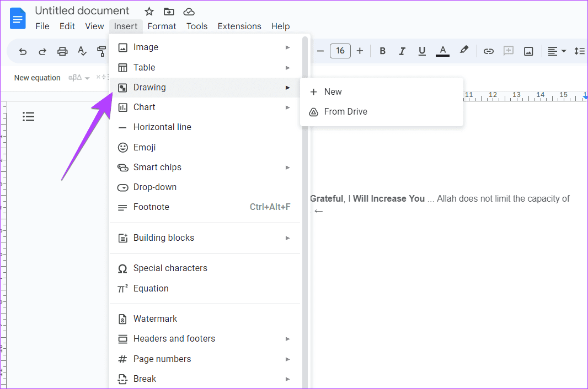588x389 pixels.
Task: Click the Print icon in toolbar
Action: point(62,51)
